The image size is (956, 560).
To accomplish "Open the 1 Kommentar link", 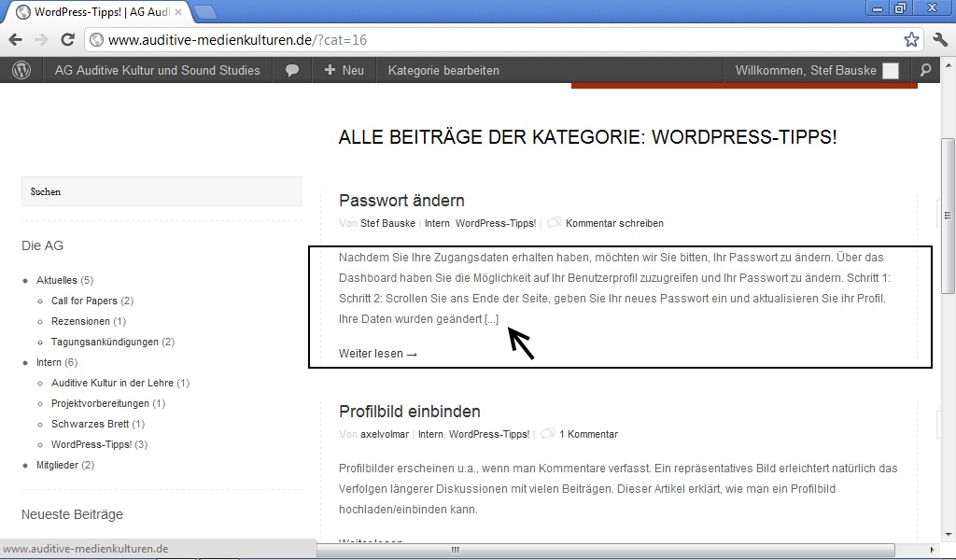I will [x=589, y=435].
